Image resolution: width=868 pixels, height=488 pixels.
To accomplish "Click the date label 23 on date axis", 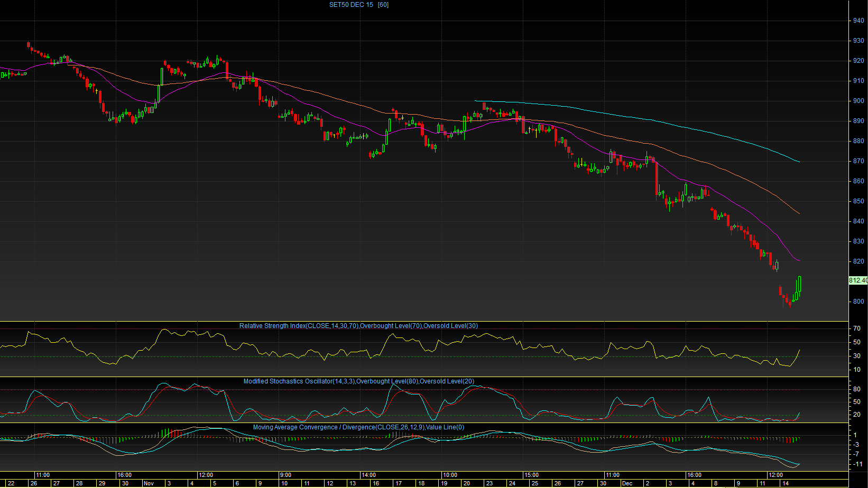I will tap(490, 483).
